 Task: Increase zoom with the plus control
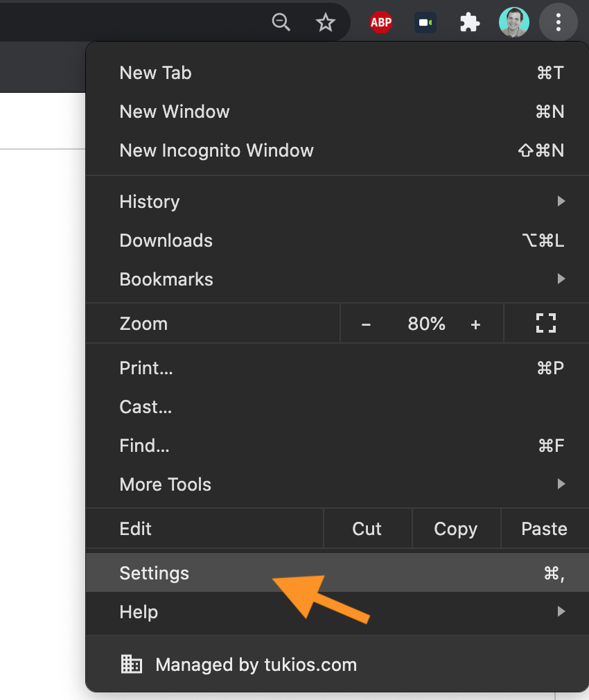click(x=476, y=323)
